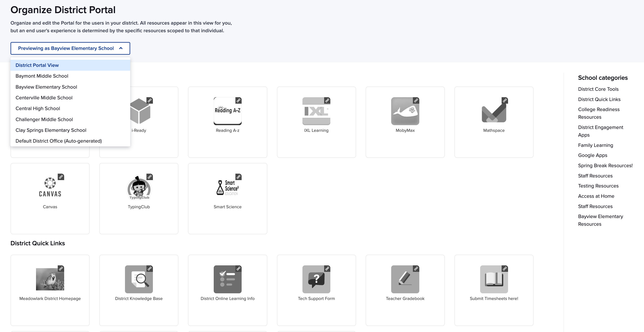Pick Clay Springs Elementary School option

[51, 130]
